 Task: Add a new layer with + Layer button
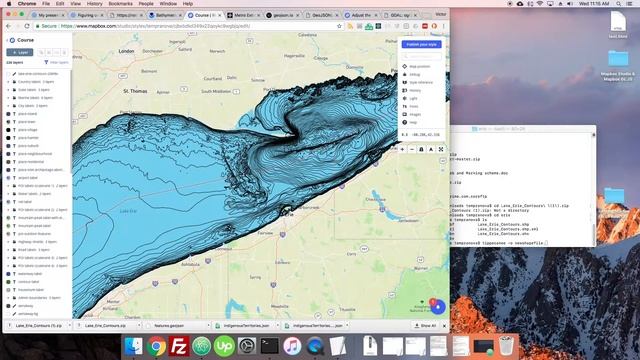coord(20,52)
